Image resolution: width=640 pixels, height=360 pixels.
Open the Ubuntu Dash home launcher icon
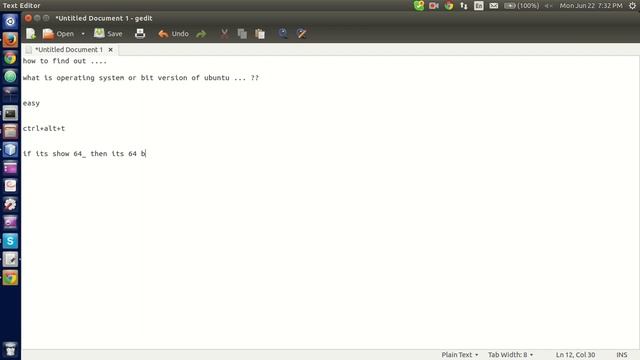(10, 21)
